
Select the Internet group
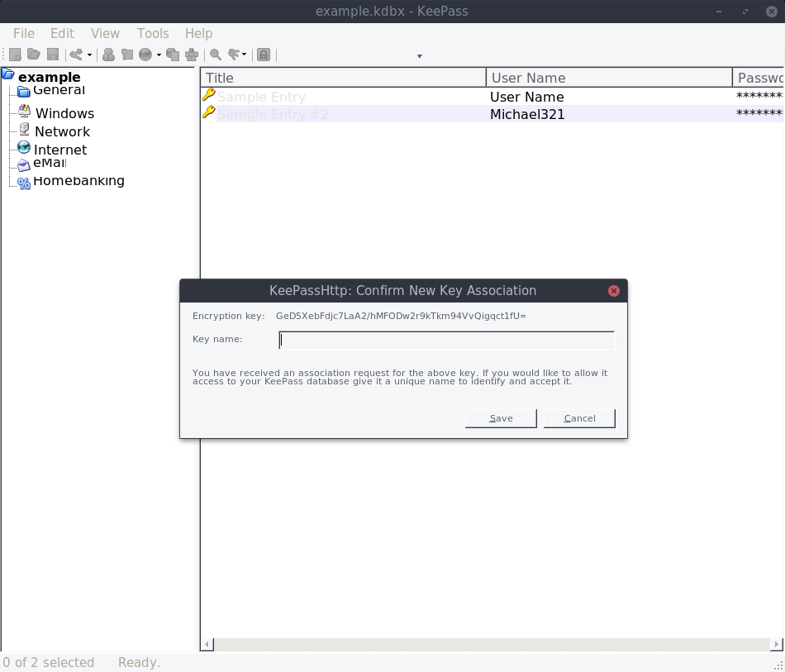(60, 150)
